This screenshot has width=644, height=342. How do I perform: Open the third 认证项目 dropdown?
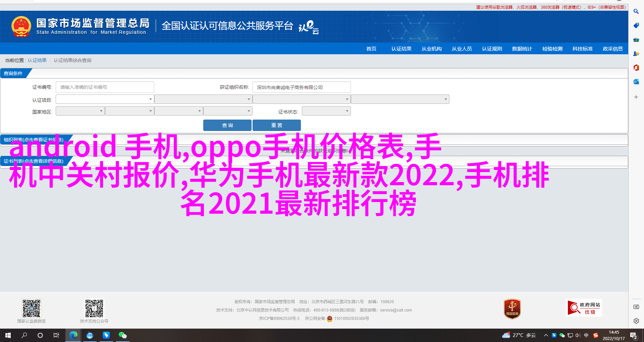click(302, 99)
